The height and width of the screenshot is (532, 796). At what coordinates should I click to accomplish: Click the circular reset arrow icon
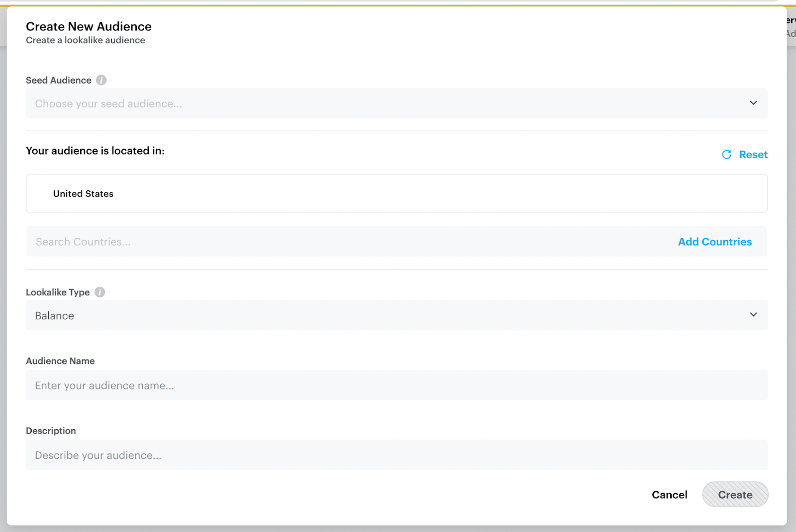(x=727, y=155)
